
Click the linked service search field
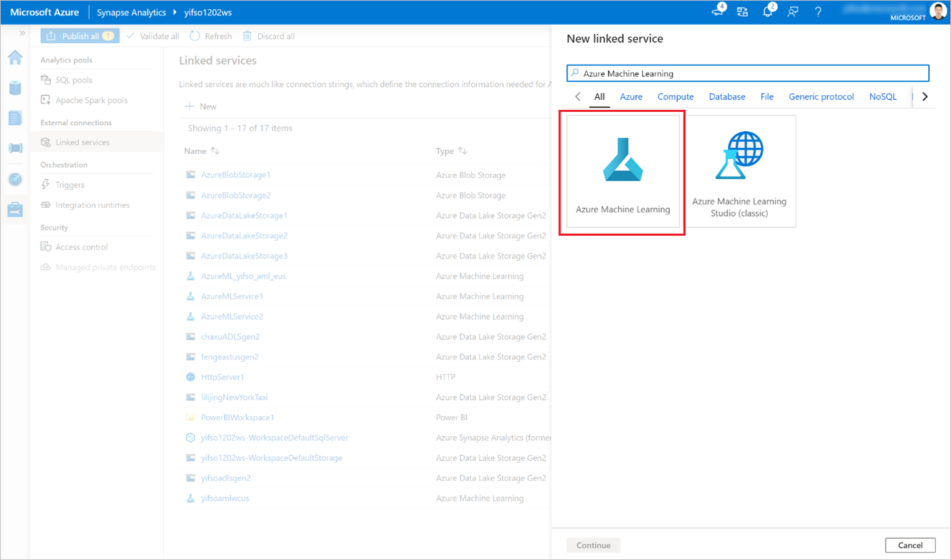(x=747, y=73)
